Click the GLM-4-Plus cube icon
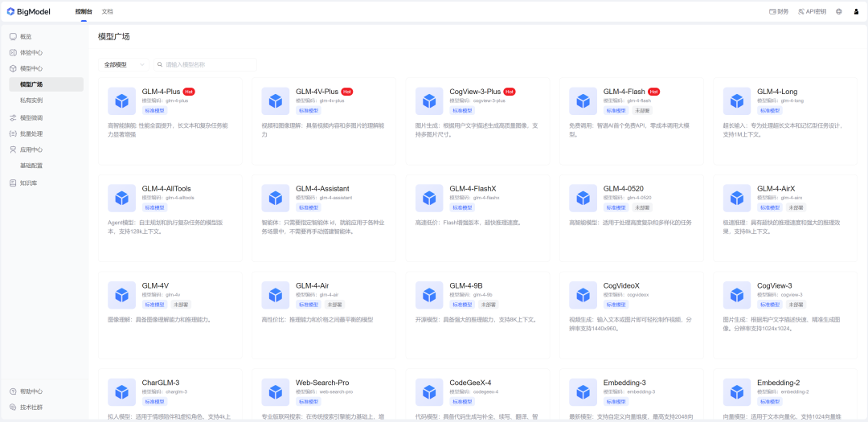Image resolution: width=868 pixels, height=422 pixels. tap(122, 100)
